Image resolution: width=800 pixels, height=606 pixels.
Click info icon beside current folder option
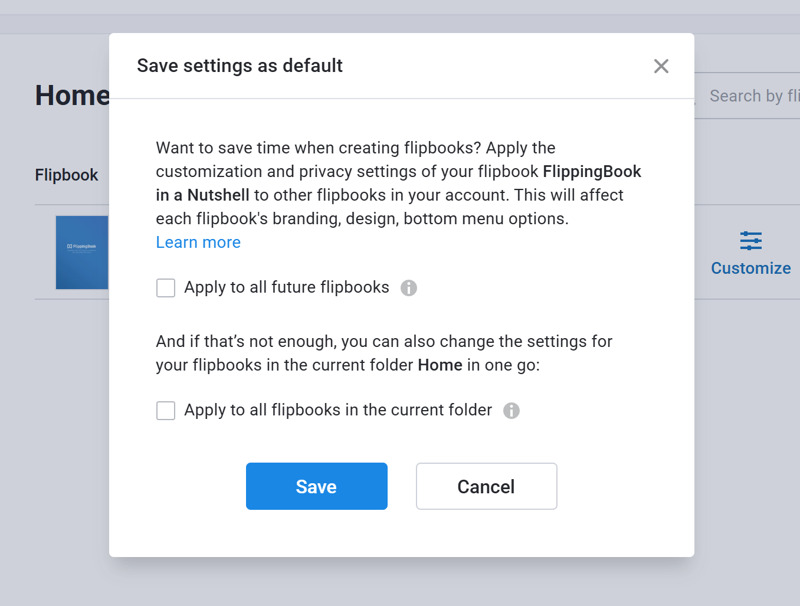pyautogui.click(x=511, y=410)
